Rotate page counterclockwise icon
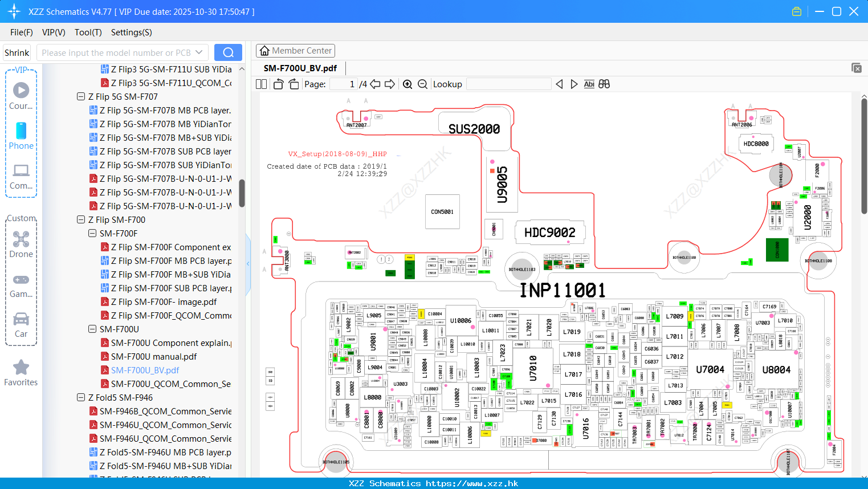This screenshot has width=868, height=489. 279,84
